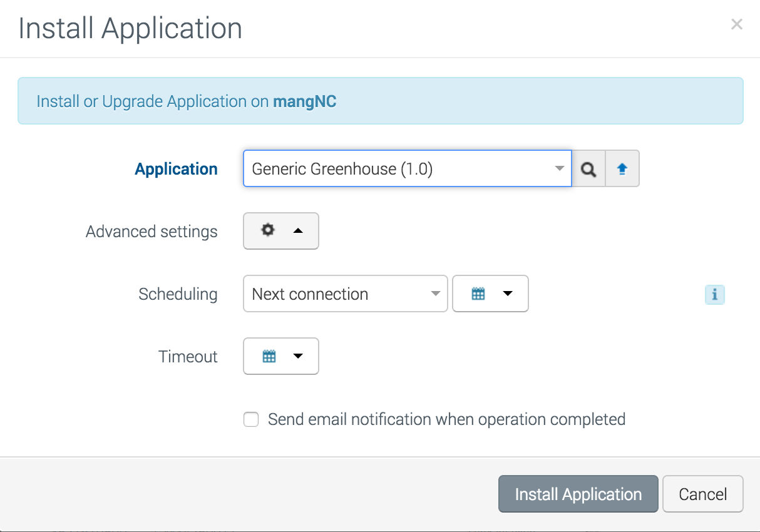Viewport: 760px width, 532px height.
Task: Cancel the application install
Action: [x=702, y=494]
